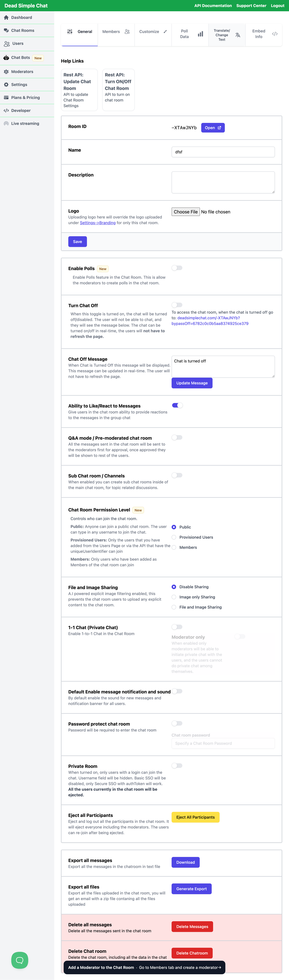289x980 pixels.
Task: Select Live streaming in the sidebar
Action: (x=25, y=123)
